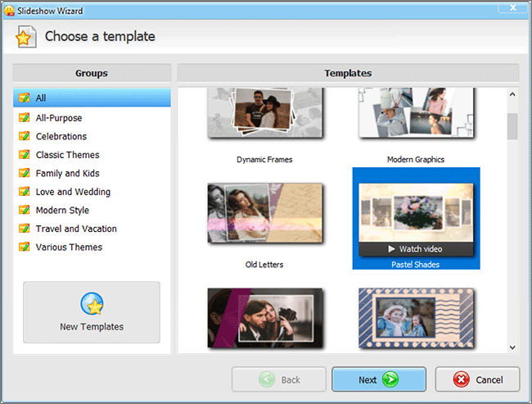Click the templates scrollbar up arrow
Image resolution: width=532 pixels, height=404 pixels.
tap(512, 94)
